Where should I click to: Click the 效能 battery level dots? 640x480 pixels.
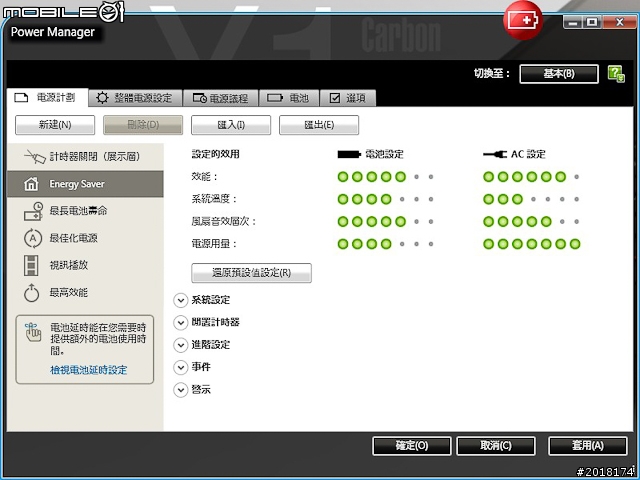pos(386,177)
